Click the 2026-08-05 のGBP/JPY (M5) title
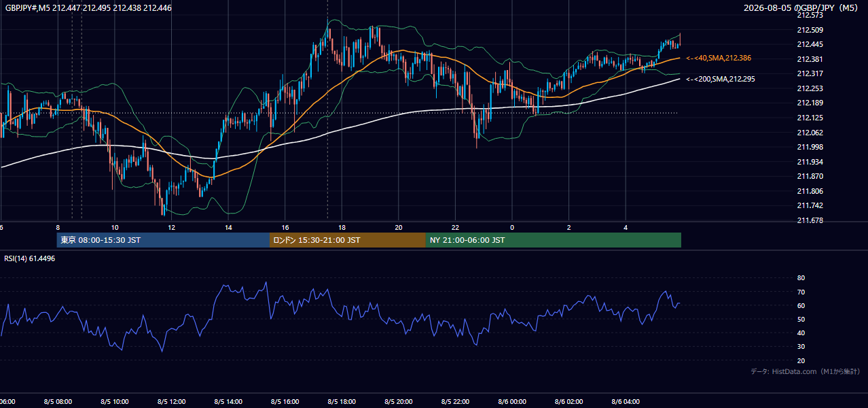 click(801, 8)
